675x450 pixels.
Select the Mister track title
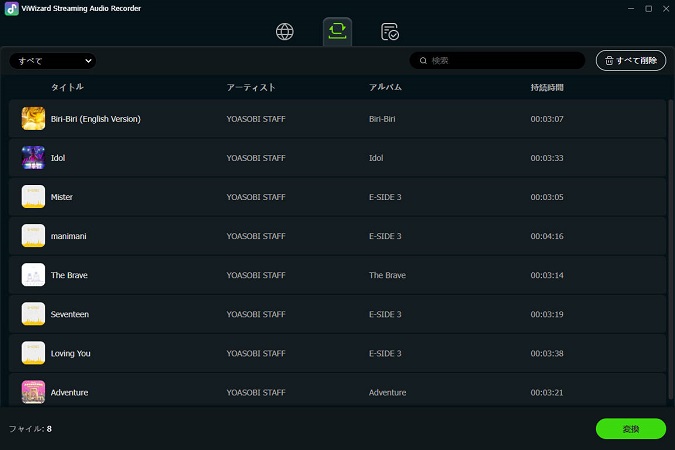point(62,197)
